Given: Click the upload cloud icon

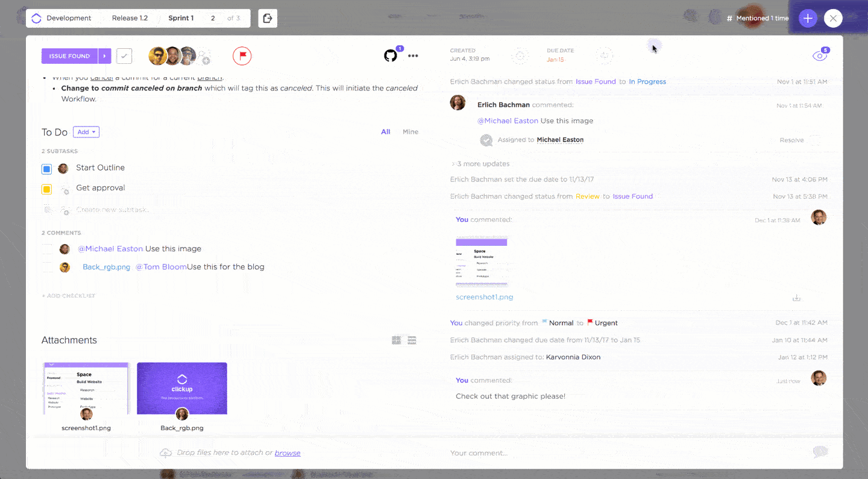Looking at the screenshot, I should [165, 453].
